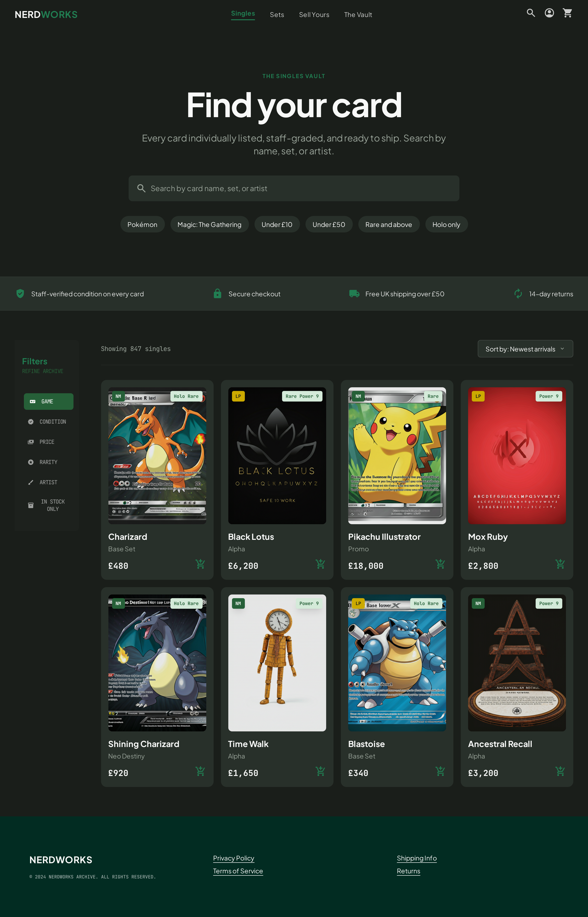Add Charizard Base Set to cart
This screenshot has width=588, height=917.
(200, 564)
